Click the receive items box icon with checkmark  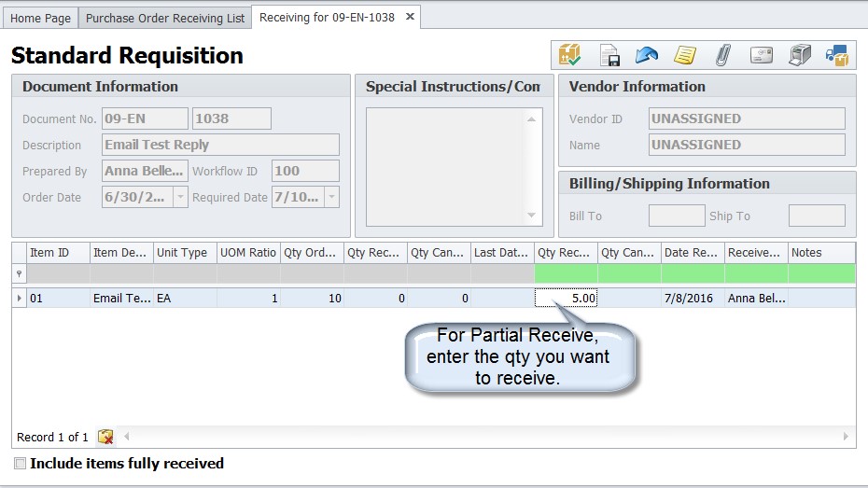pyautogui.click(x=569, y=55)
